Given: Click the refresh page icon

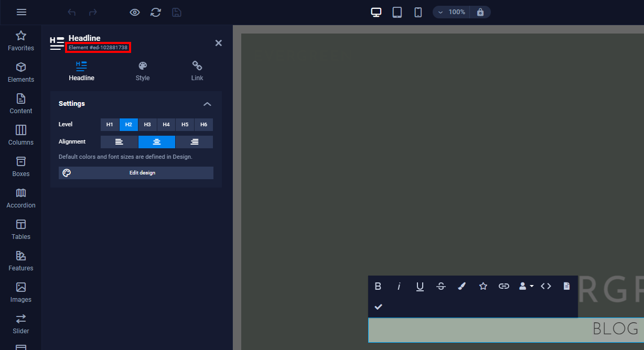Looking at the screenshot, I should [156, 12].
